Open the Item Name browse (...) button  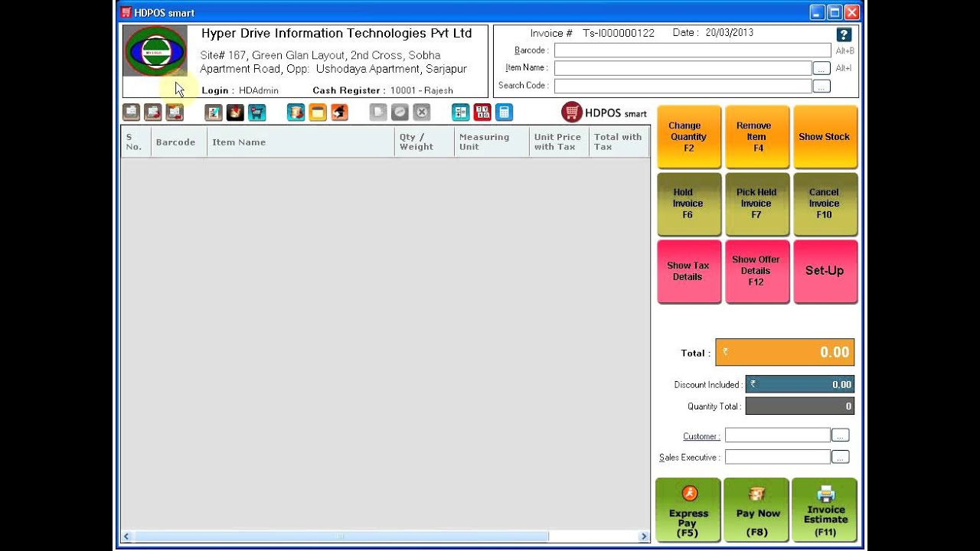tap(822, 68)
